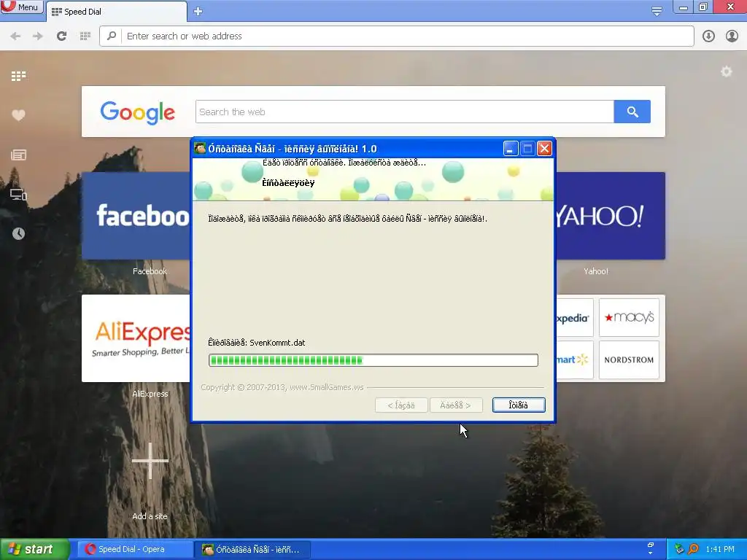Click Add a site plus tile
The image size is (747, 560).
point(150,461)
